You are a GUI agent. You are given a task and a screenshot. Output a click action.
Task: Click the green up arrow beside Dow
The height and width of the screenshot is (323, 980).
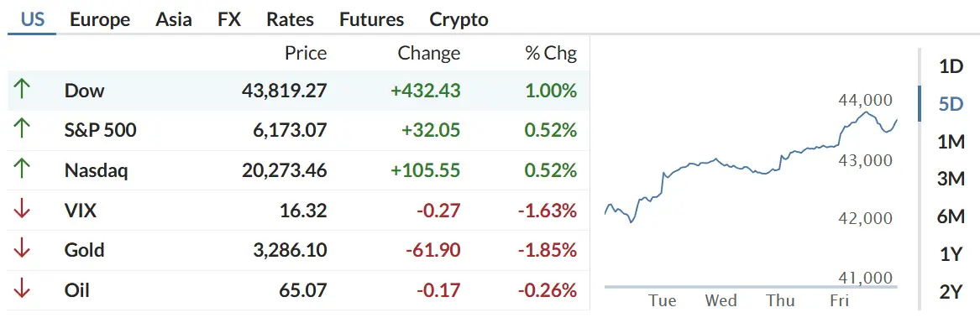22,90
